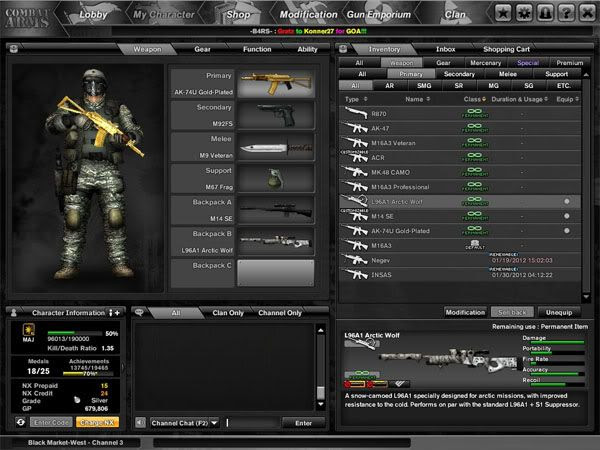600x450 pixels.
Task: Toggle equip marker on L96A1 Arctic Wolf row
Action: (x=566, y=201)
